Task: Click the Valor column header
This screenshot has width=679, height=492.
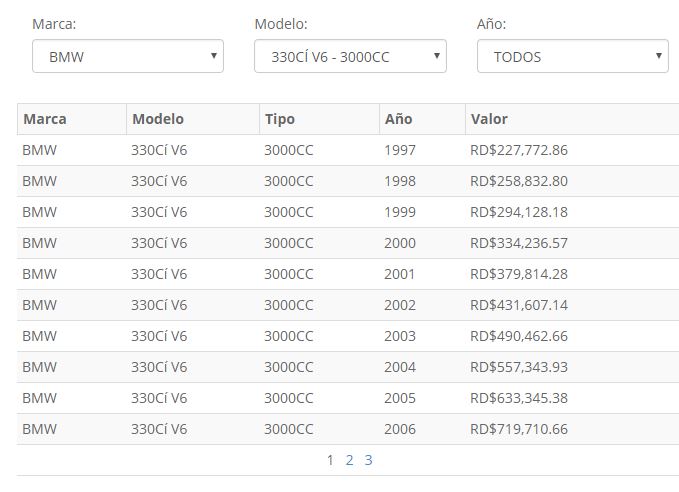Action: 489,119
